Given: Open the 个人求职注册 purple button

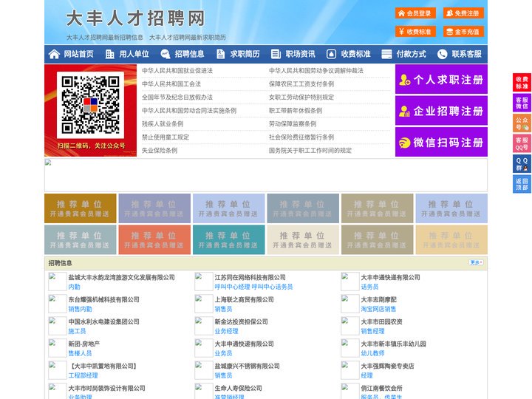Looking at the screenshot, I should click(441, 79).
